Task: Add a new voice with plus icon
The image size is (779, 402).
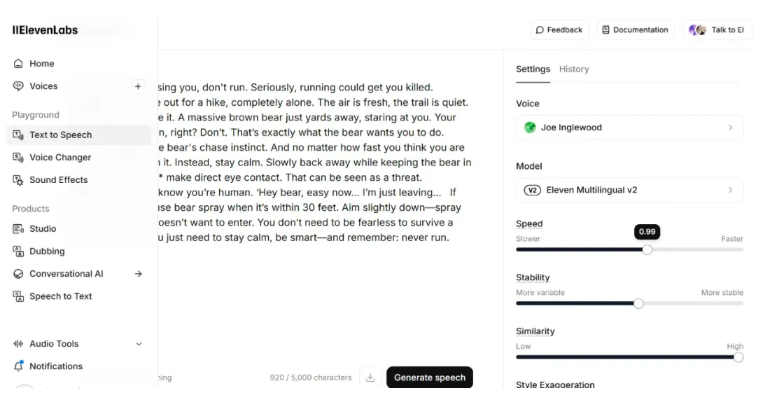Action: 138,86
